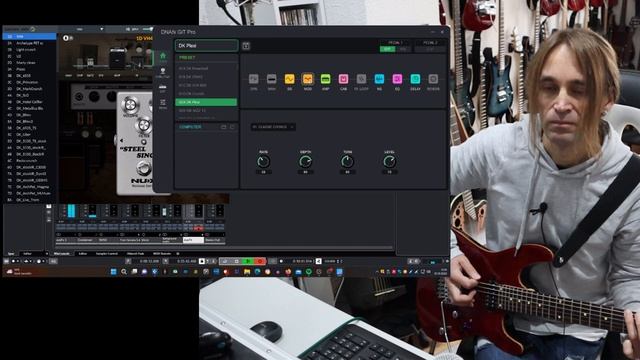
Task: Adjust the TONE knob
Action: 347,162
